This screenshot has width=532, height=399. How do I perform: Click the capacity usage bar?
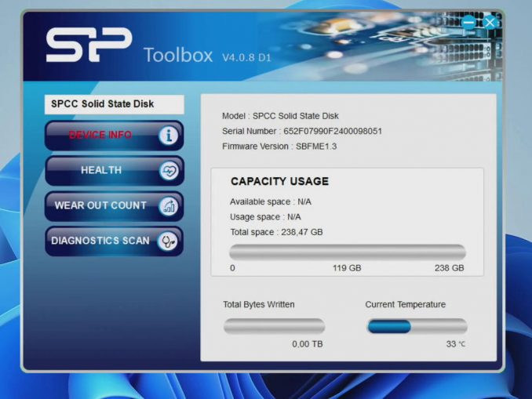tap(347, 252)
